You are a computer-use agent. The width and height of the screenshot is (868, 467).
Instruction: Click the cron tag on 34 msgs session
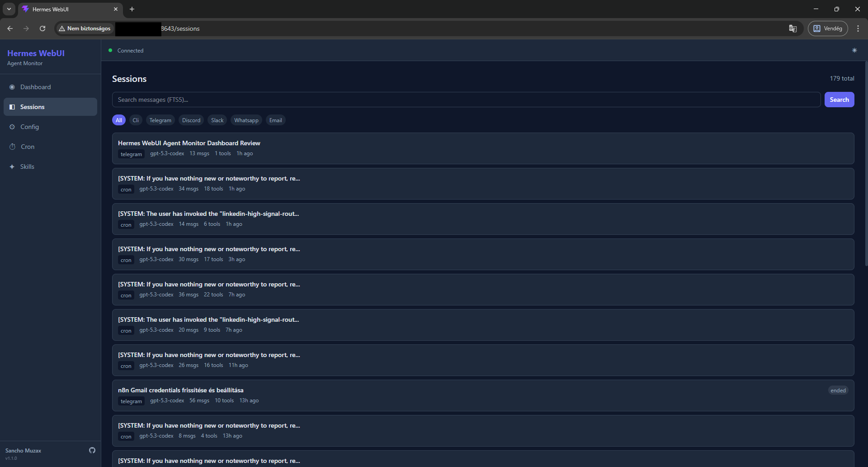126,190
